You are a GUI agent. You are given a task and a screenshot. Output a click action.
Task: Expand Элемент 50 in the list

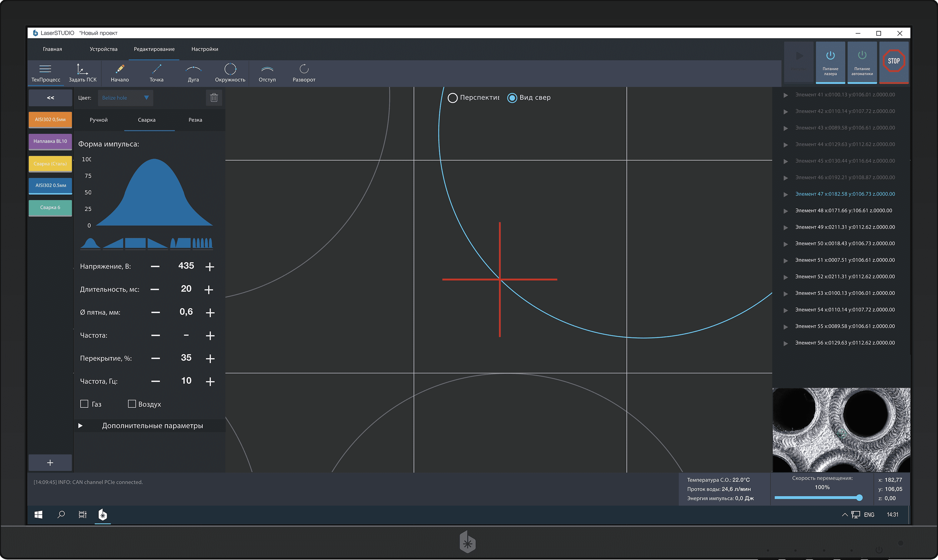click(785, 244)
